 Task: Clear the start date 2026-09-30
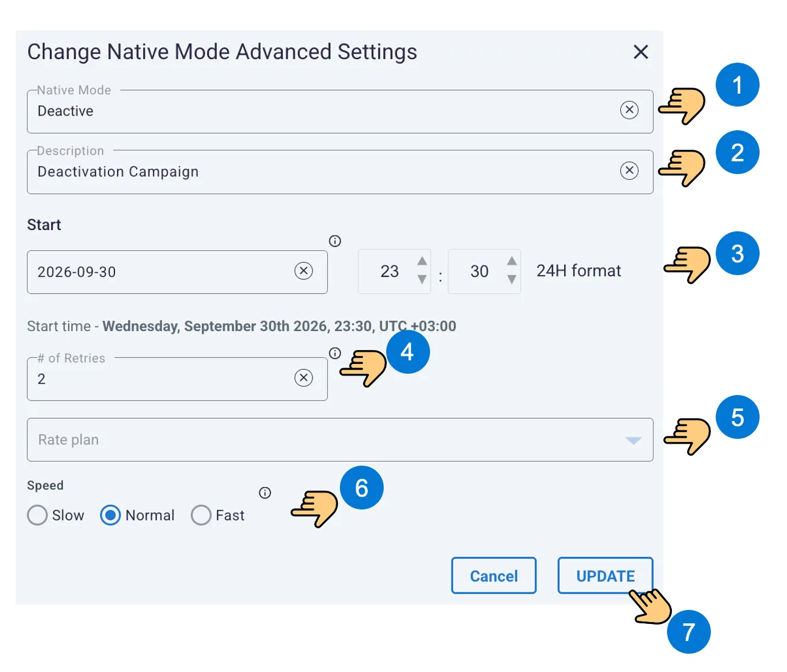pos(303,271)
